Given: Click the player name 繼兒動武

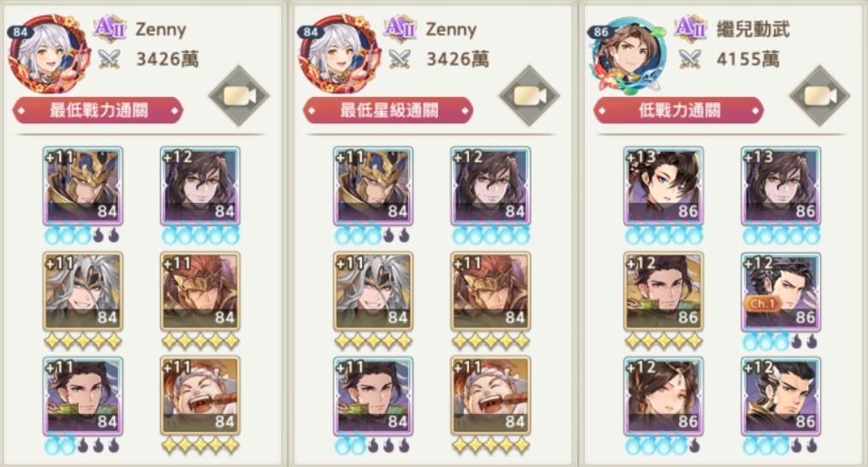Looking at the screenshot, I should [x=752, y=29].
